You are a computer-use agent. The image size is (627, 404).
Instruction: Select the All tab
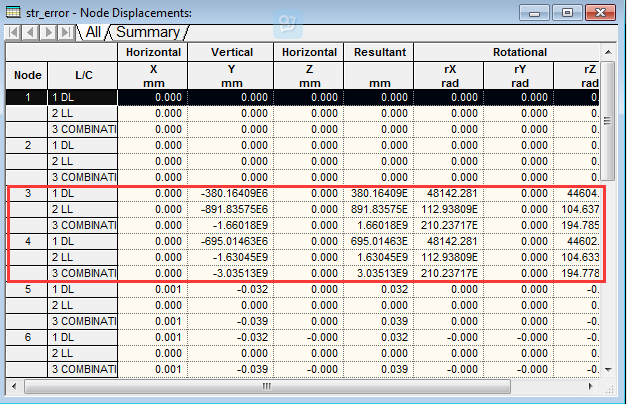tap(93, 32)
